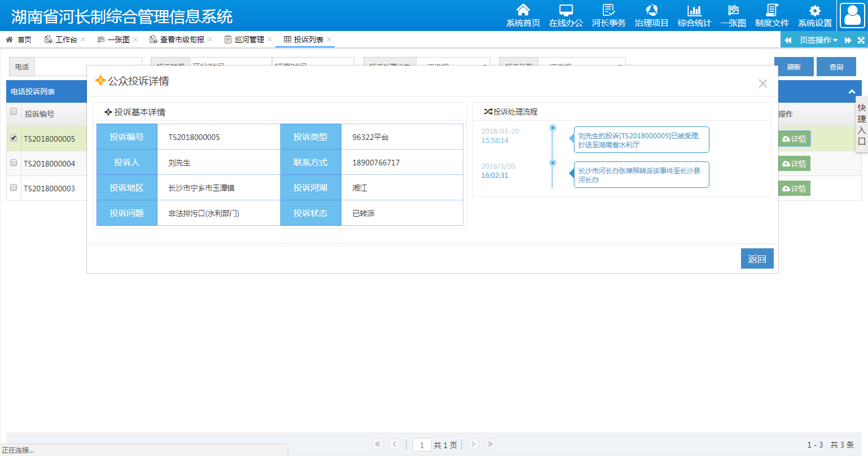868x456 pixels.
Task: Go to last page icon
Action: pyautogui.click(x=490, y=444)
